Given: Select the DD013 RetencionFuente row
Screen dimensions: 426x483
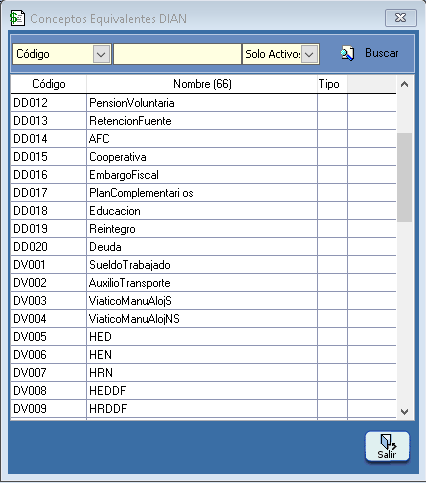Looking at the screenshot, I should click(x=203, y=121).
